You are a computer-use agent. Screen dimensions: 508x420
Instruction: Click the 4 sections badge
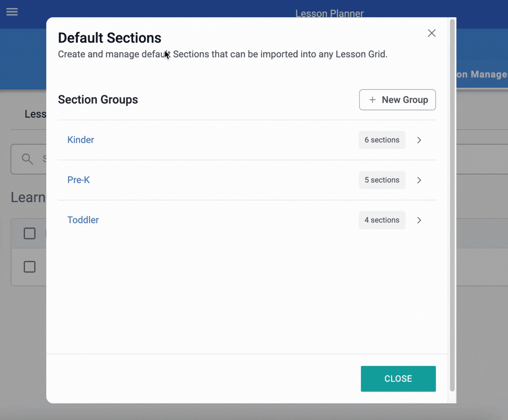(x=382, y=220)
